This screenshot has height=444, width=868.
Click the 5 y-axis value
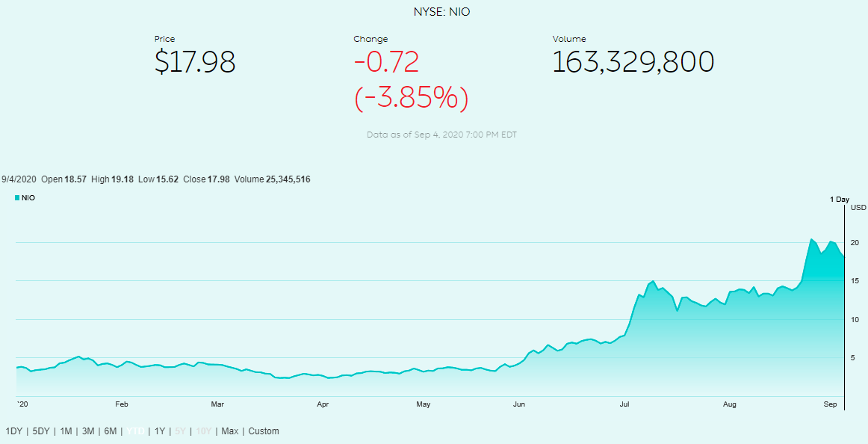853,358
